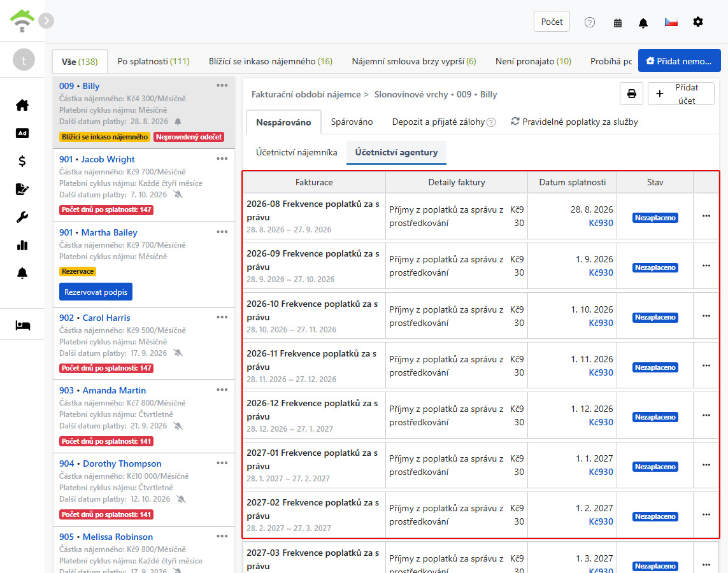Open more options for Melissa Robinson card

tap(222, 536)
